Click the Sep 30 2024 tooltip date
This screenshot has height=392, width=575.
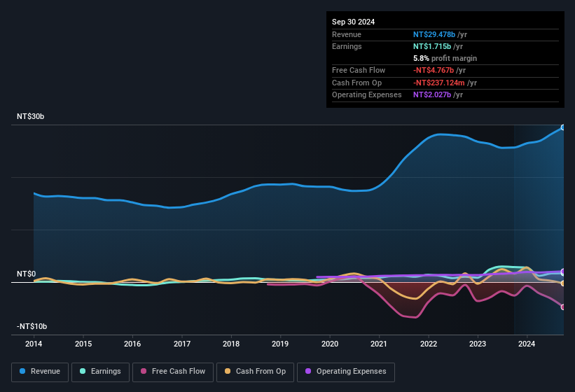tap(353, 22)
